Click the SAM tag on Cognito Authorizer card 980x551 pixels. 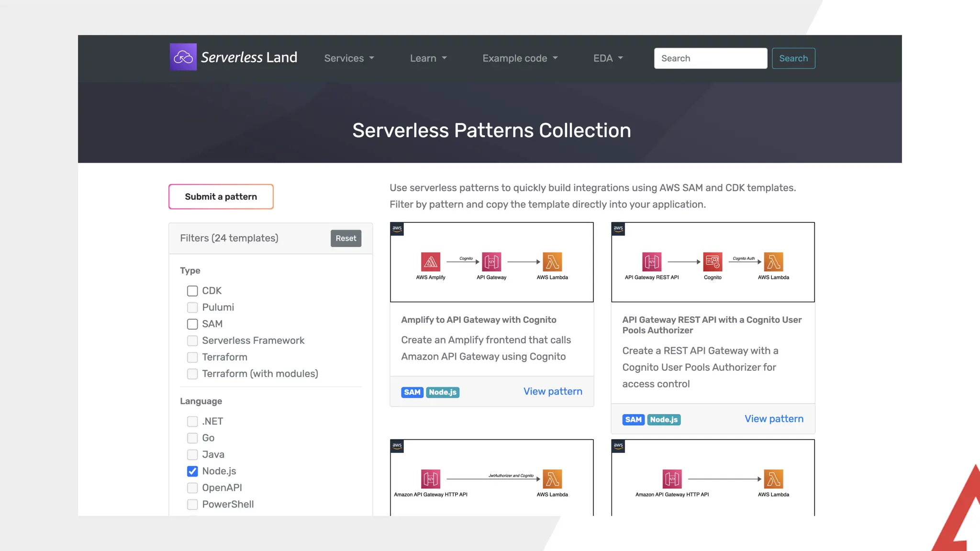point(633,419)
